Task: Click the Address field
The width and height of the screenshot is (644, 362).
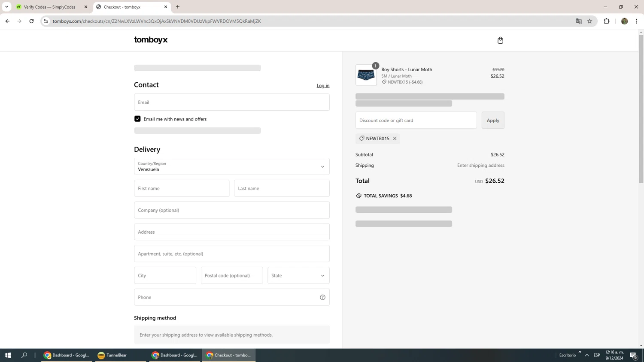Action: click(232, 232)
